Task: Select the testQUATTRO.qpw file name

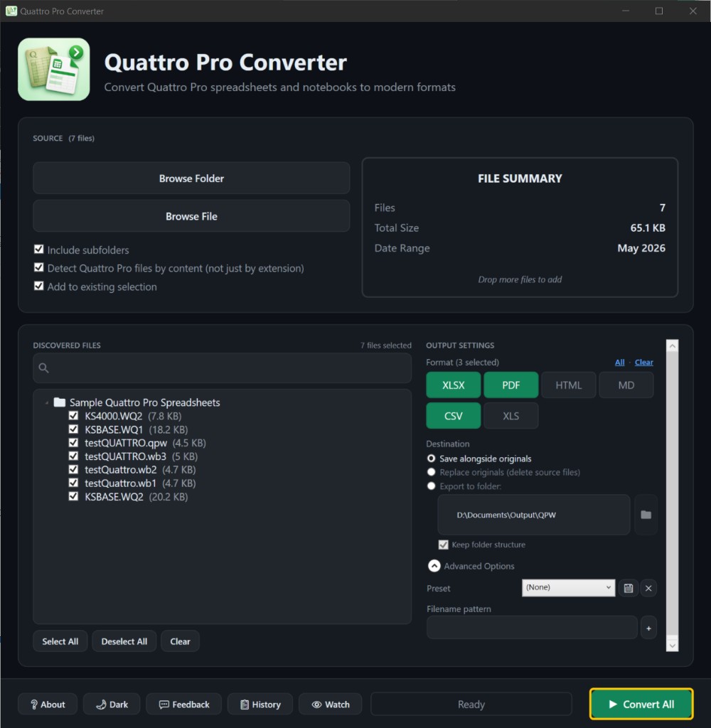Action: (126, 443)
